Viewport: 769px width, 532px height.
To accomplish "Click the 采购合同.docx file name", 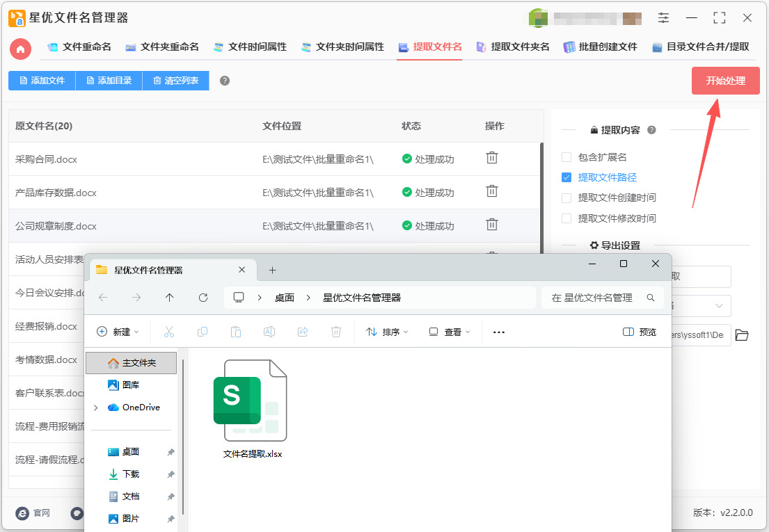I will pyautogui.click(x=46, y=159).
